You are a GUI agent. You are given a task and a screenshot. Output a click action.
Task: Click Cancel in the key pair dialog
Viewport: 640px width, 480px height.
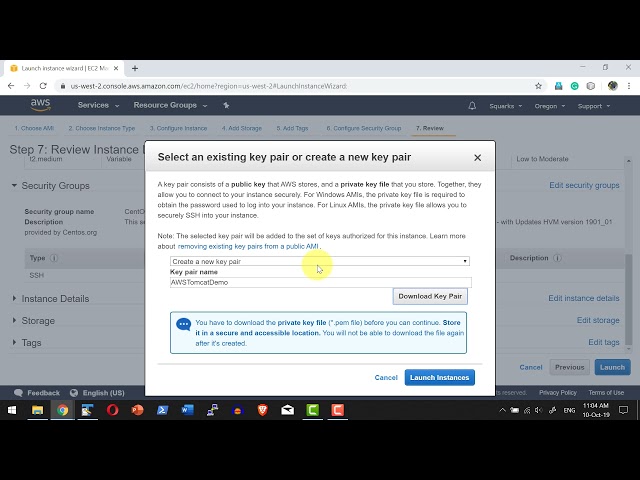386,378
